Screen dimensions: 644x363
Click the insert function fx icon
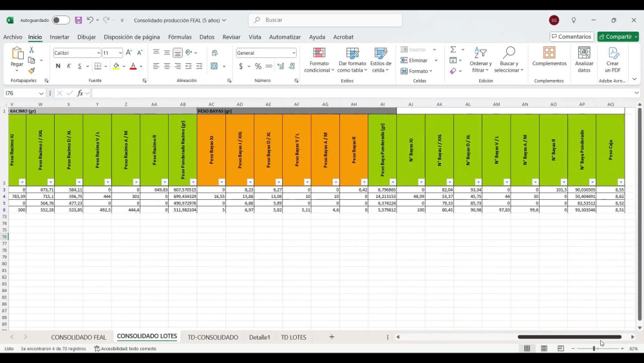pyautogui.click(x=80, y=93)
